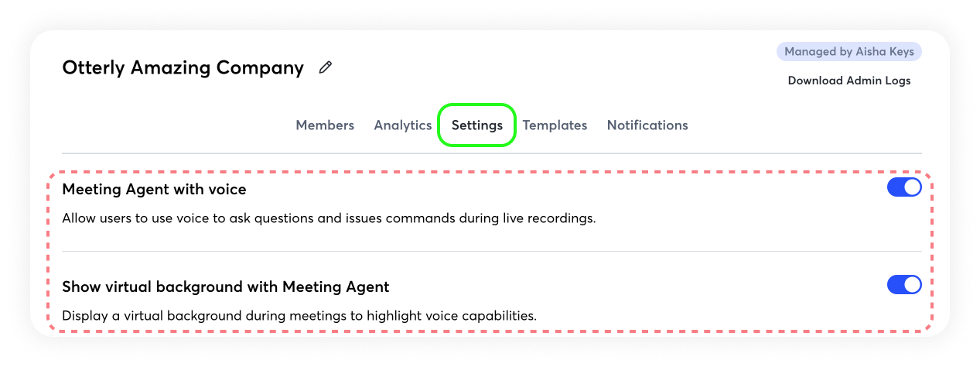Click the Meeting Agent with voice label
The image size is (980, 367).
coord(154,189)
